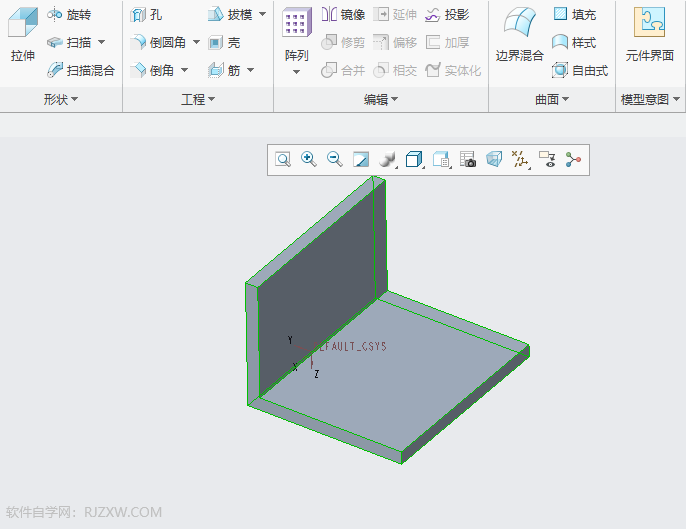Choose the 孔 (Hole) feature tool
686x529 pixels.
pos(146,15)
